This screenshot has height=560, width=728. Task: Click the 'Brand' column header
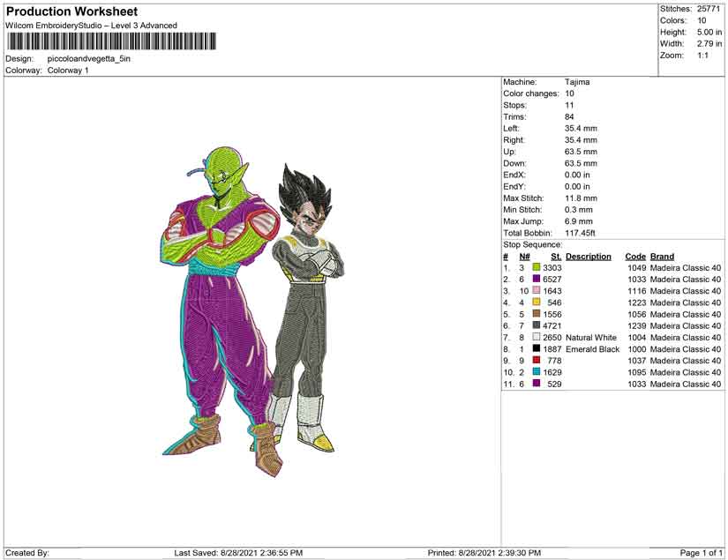pyautogui.click(x=662, y=257)
